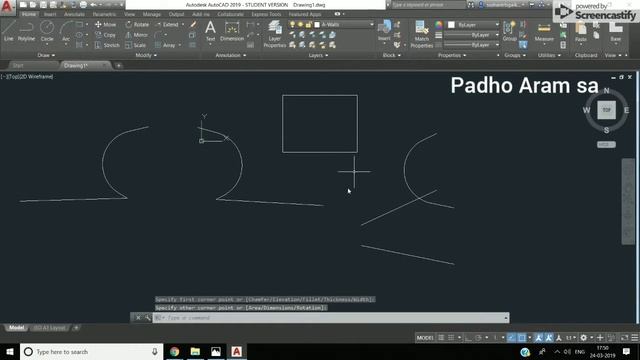
Task: Open customization menu in status bar
Action: (635, 338)
